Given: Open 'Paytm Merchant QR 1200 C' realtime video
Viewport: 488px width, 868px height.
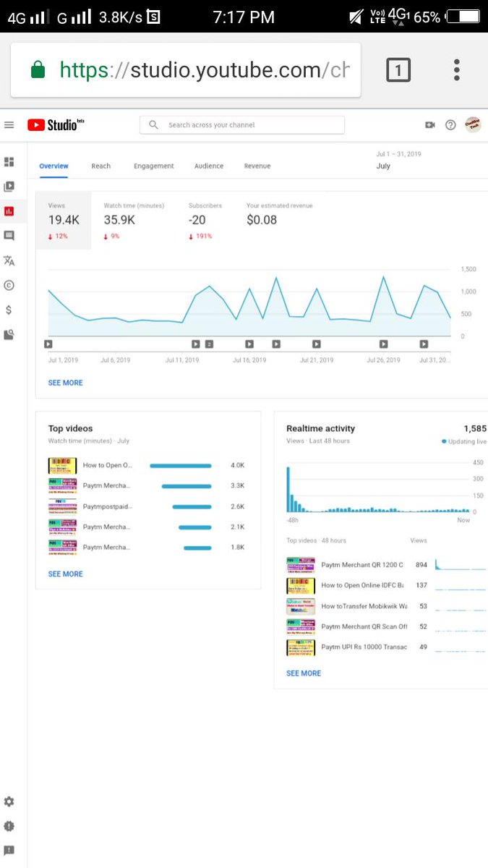Looking at the screenshot, I should click(362, 564).
